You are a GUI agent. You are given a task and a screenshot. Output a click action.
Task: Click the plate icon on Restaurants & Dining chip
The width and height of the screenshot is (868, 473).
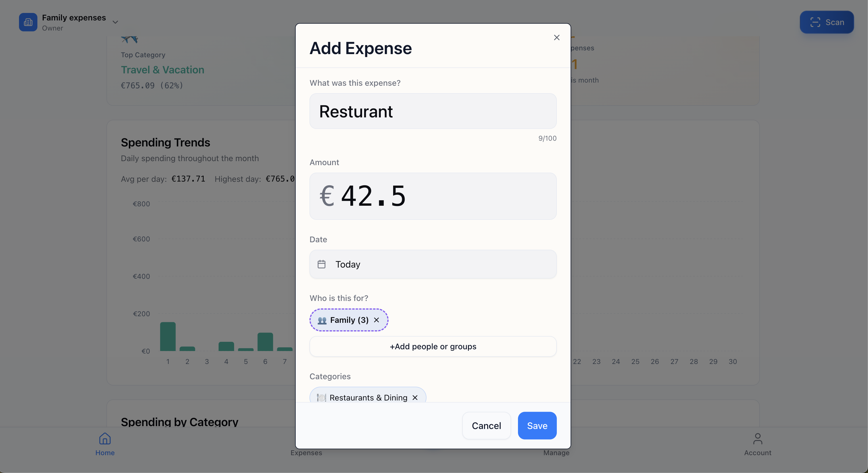(x=321, y=398)
